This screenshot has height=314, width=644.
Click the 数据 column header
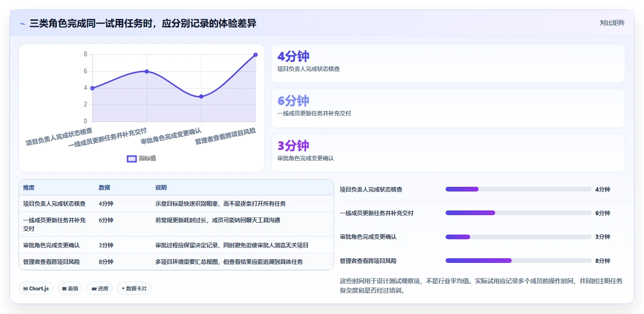tap(104, 188)
